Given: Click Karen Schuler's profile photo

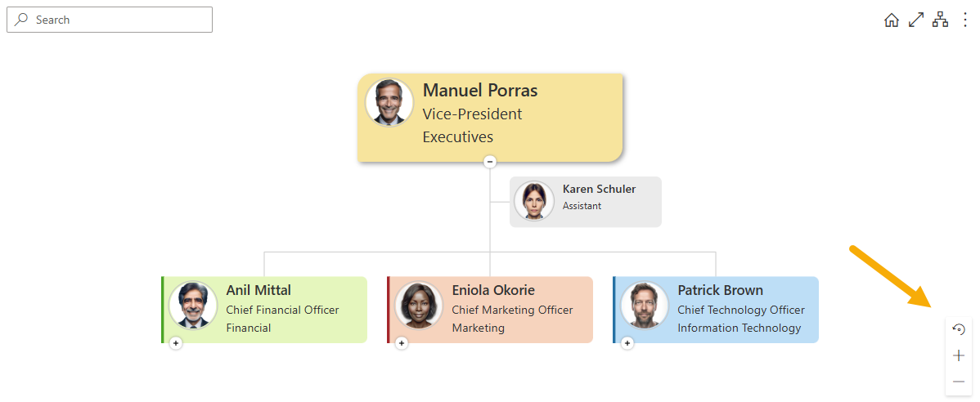Looking at the screenshot, I should (x=533, y=201).
